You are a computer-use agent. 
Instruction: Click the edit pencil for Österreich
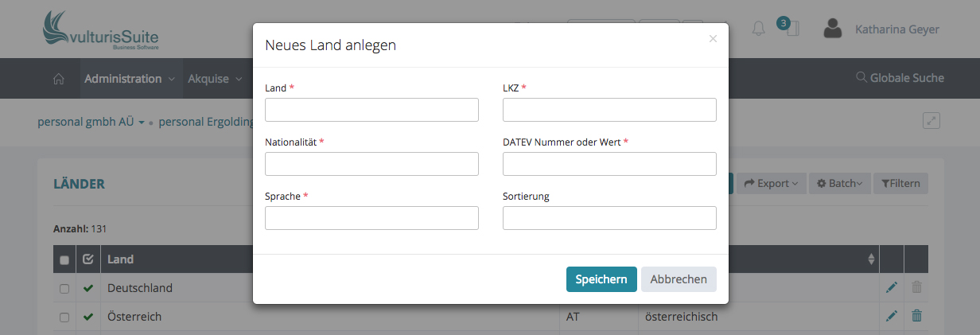pyautogui.click(x=892, y=317)
